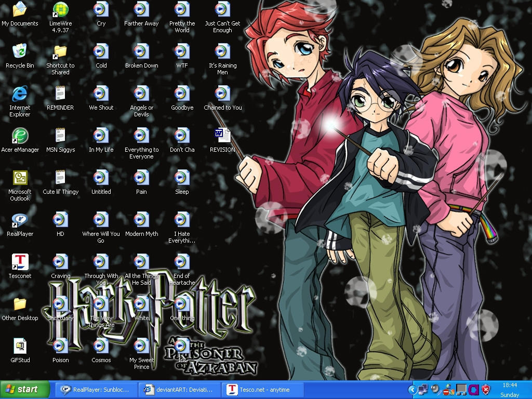Launch the GiFStud desktop icon
The height and width of the screenshot is (399, 532).
point(20,346)
